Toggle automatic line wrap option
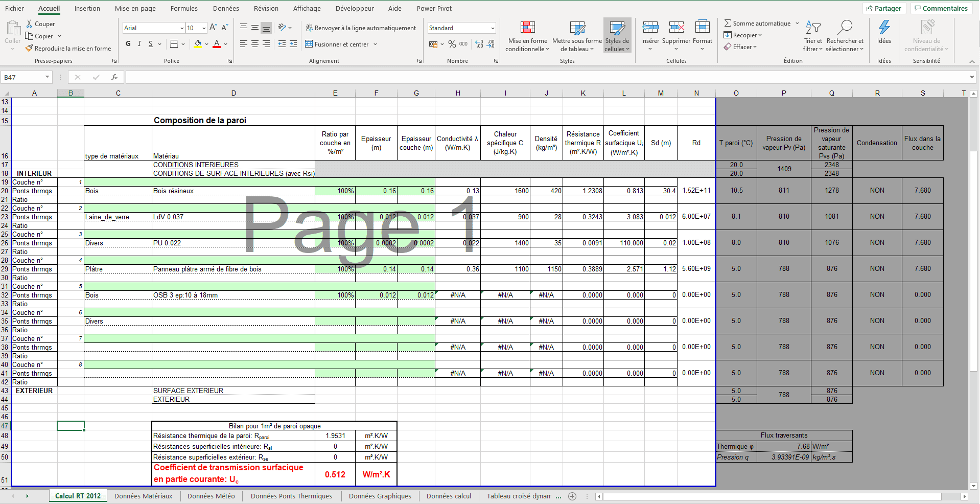This screenshot has height=504, width=980. click(361, 28)
